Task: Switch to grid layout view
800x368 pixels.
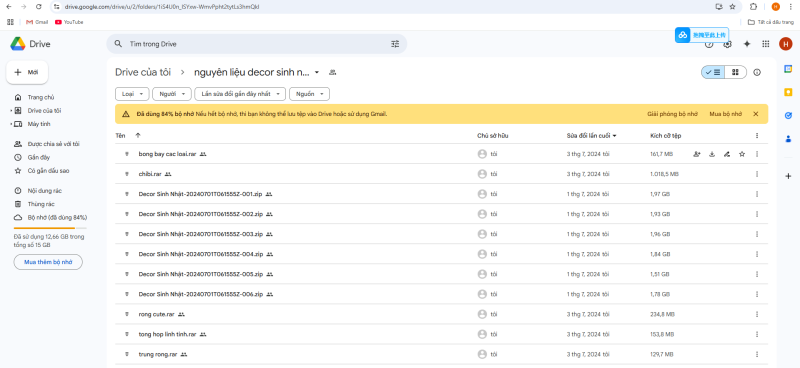Action: [x=735, y=72]
